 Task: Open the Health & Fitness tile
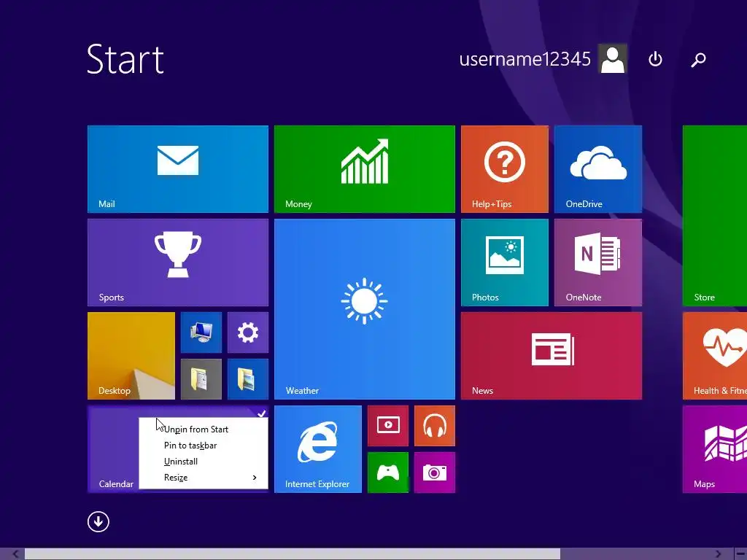[x=715, y=356]
